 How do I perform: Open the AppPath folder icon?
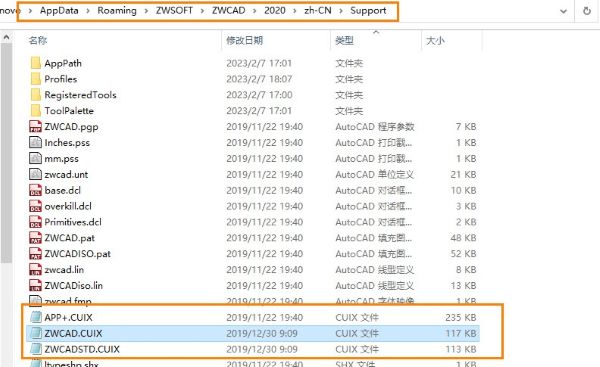tap(36, 63)
